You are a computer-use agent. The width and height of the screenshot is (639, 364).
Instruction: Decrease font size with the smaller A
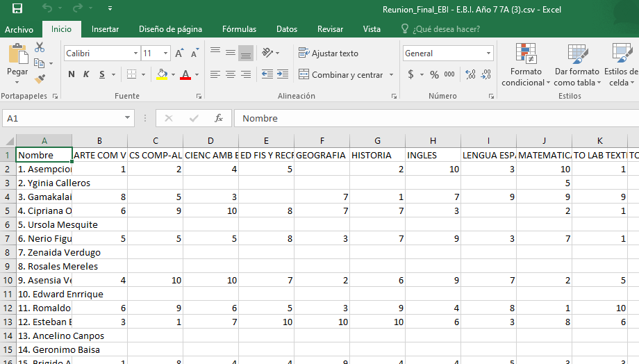click(194, 53)
